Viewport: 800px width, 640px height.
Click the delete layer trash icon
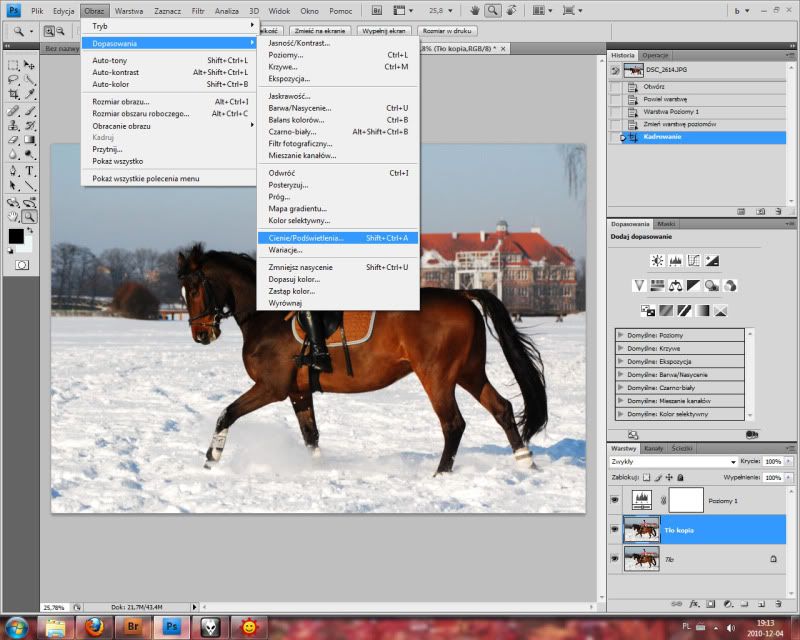click(x=776, y=604)
